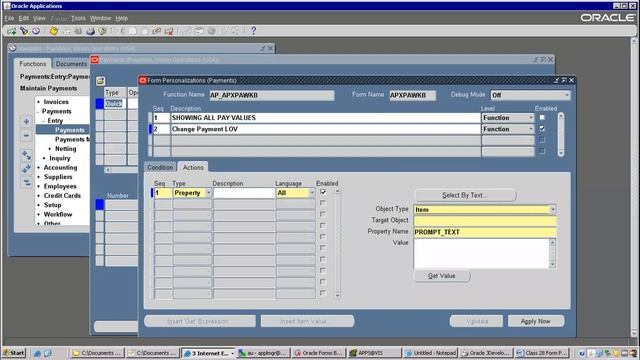Screen dimensions: 640x360
Task: Click the Next Step toolbar icon after Save
Action: pos(66,31)
